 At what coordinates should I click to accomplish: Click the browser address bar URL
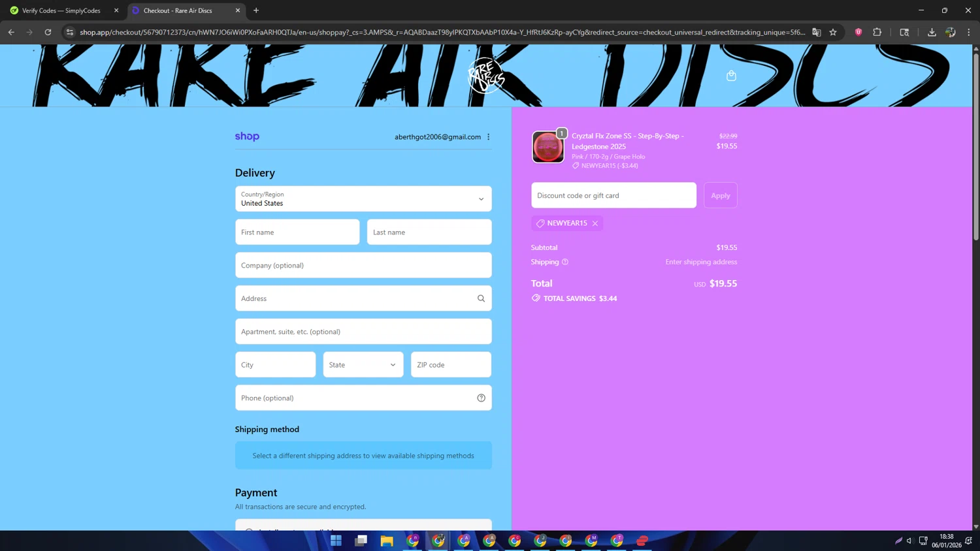442,32
